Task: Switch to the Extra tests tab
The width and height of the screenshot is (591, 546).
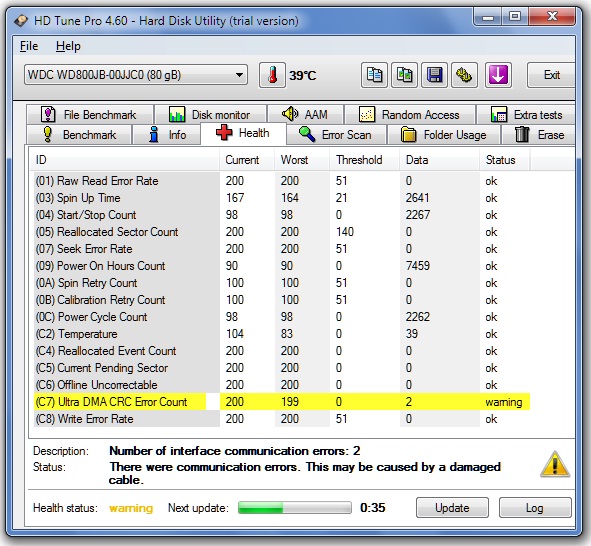Action: (x=526, y=115)
